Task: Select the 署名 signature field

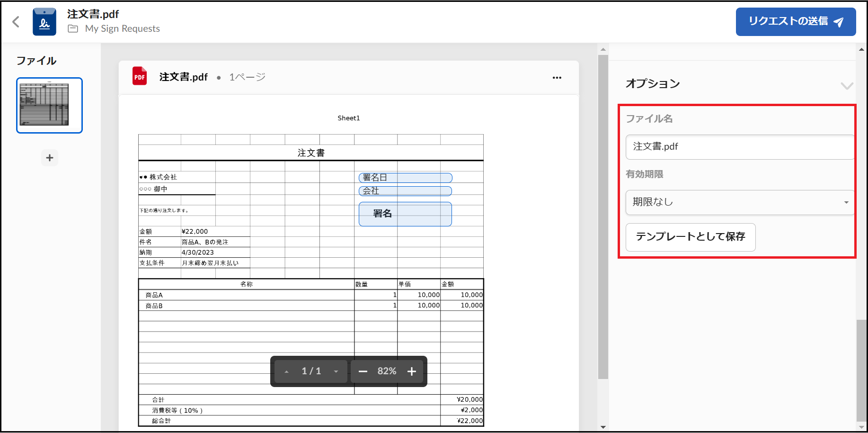Action: tap(405, 214)
